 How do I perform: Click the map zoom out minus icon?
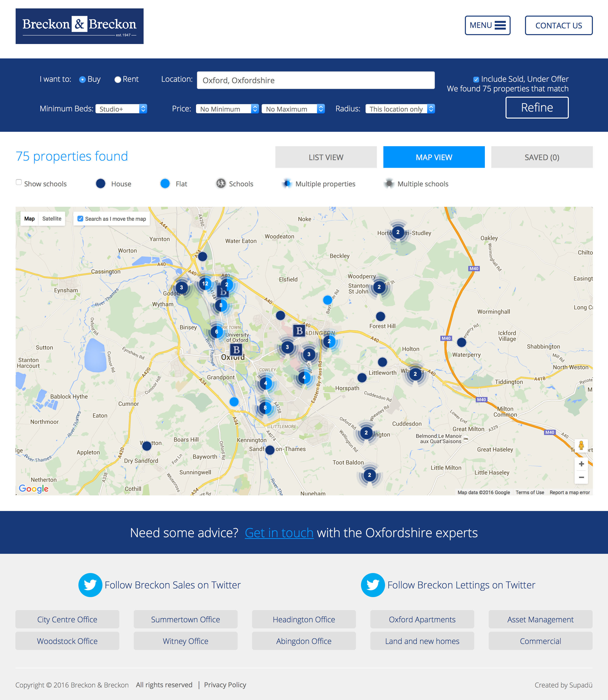[x=581, y=477]
